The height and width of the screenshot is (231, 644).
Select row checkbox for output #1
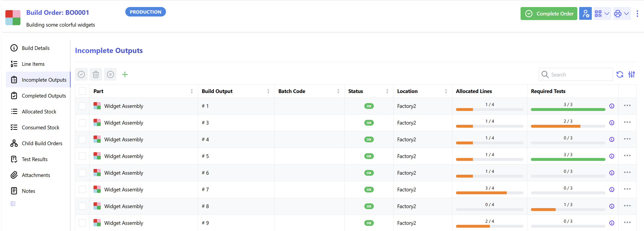pos(83,106)
